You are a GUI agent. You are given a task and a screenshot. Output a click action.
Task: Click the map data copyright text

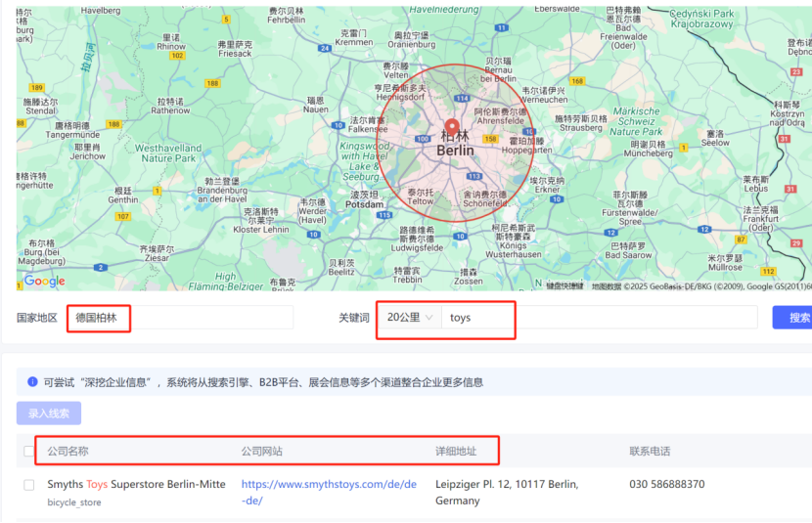pos(701,286)
